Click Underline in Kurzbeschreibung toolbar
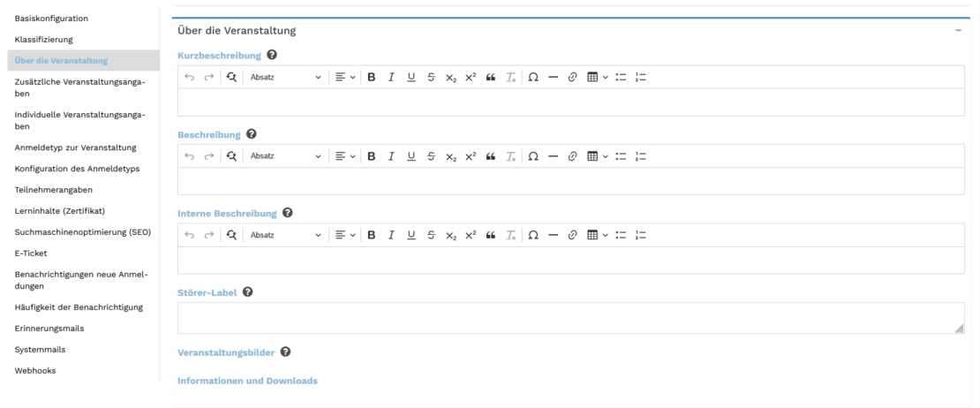 pyautogui.click(x=411, y=78)
